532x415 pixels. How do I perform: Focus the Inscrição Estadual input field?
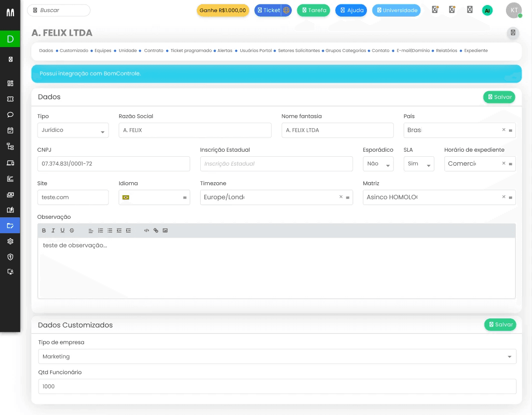(x=276, y=164)
